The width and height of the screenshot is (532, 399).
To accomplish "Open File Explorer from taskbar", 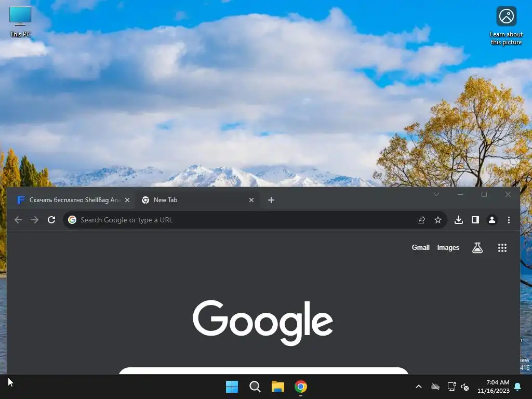I will pos(277,387).
